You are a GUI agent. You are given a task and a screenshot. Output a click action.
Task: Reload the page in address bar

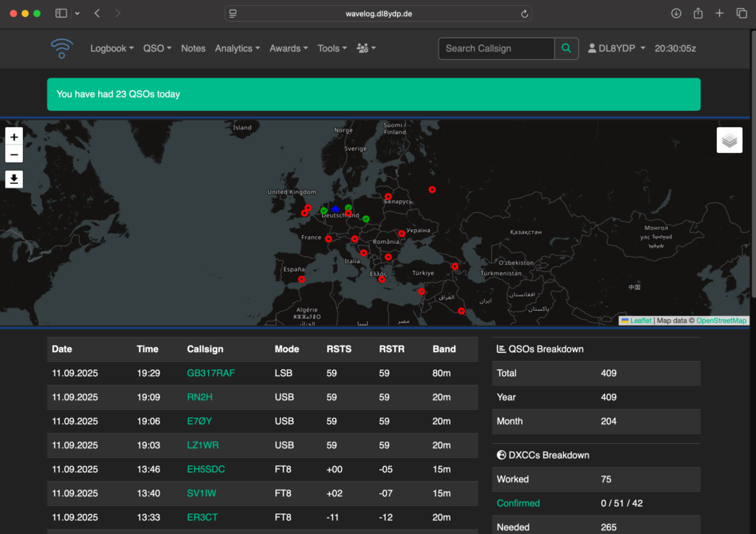(524, 13)
